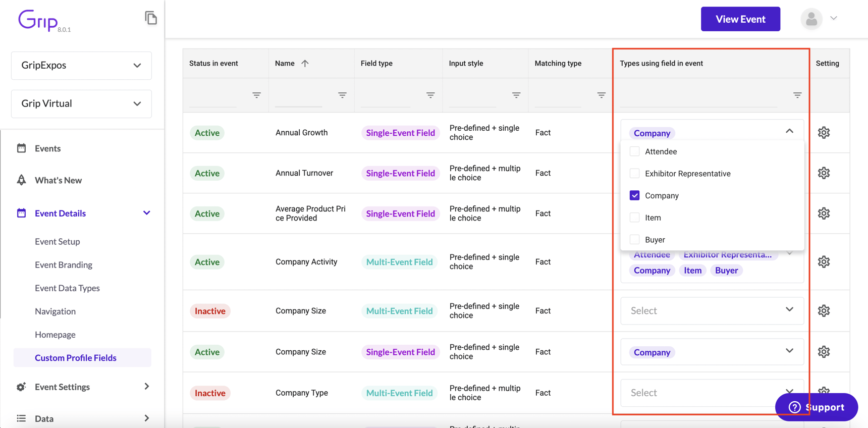This screenshot has width=868, height=428.
Task: Open What's New menu item
Action: click(58, 180)
